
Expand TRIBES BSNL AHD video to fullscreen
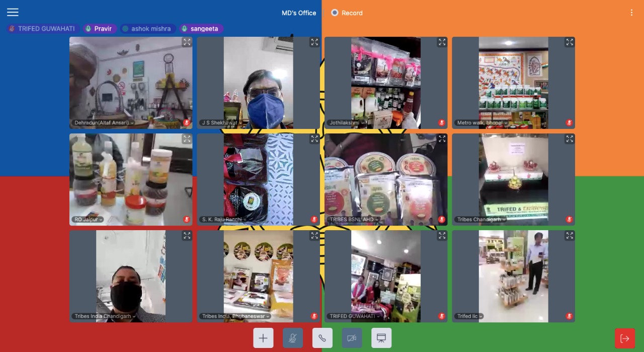click(x=442, y=139)
